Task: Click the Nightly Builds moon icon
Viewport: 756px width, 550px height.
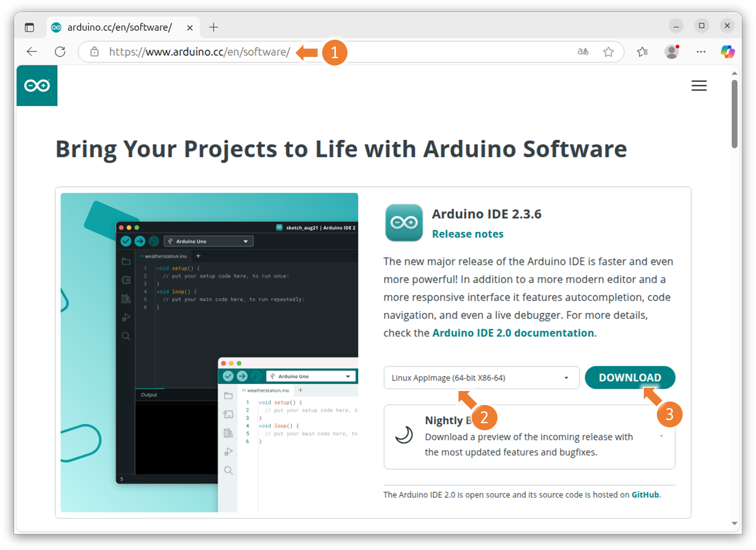Action: coord(404,435)
